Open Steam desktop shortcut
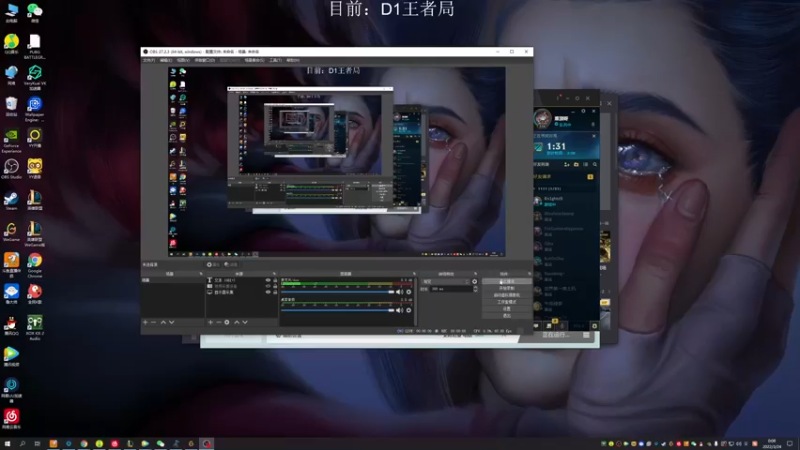This screenshot has height=450, width=800. (x=11, y=200)
